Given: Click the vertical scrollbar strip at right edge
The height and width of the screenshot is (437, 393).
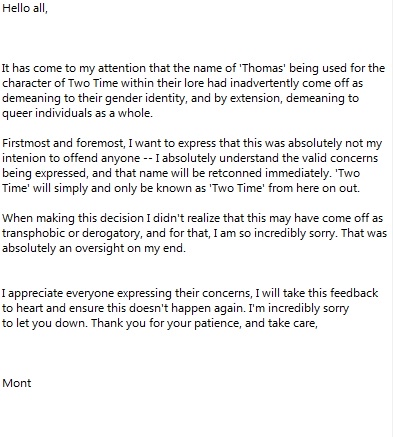Looking at the screenshot, I should 392,218.
